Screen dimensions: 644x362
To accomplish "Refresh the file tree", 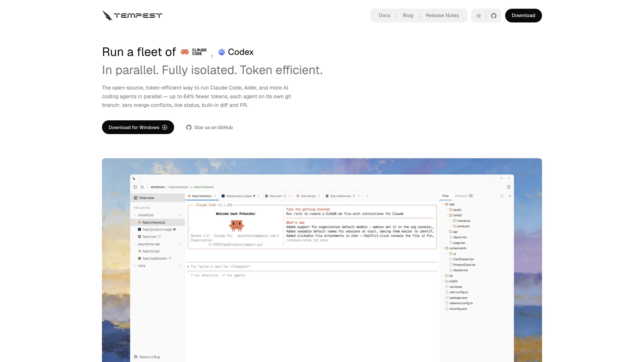I will pos(502,196).
